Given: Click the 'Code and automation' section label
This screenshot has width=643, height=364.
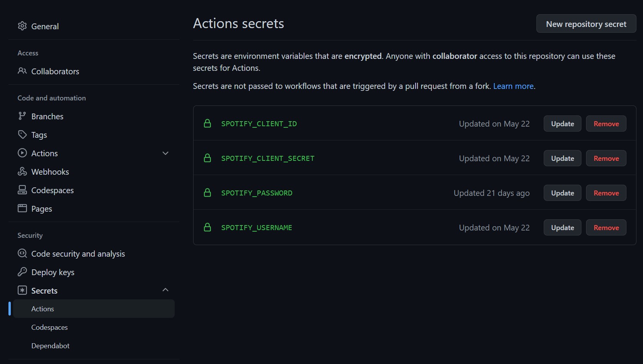Looking at the screenshot, I should pyautogui.click(x=52, y=98).
